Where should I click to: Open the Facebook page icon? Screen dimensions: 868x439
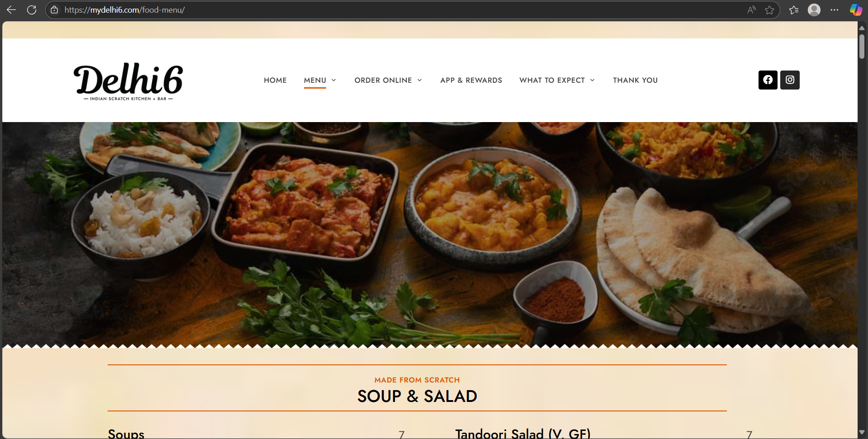[x=768, y=80]
